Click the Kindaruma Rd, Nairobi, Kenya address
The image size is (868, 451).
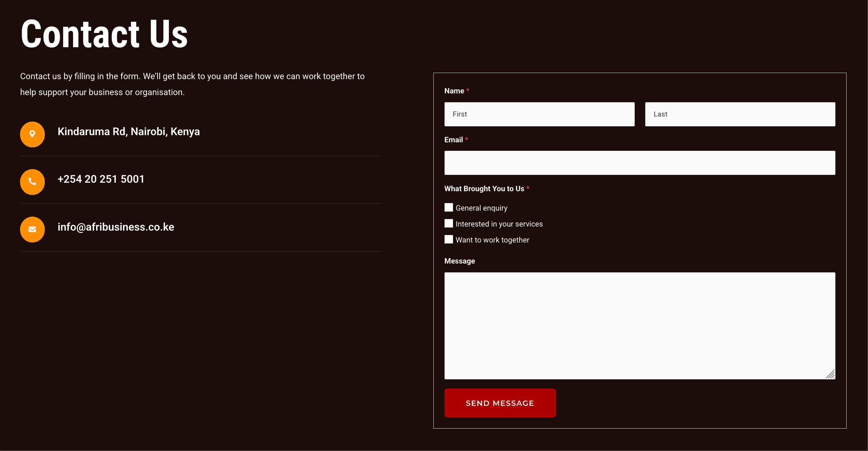pos(128,131)
